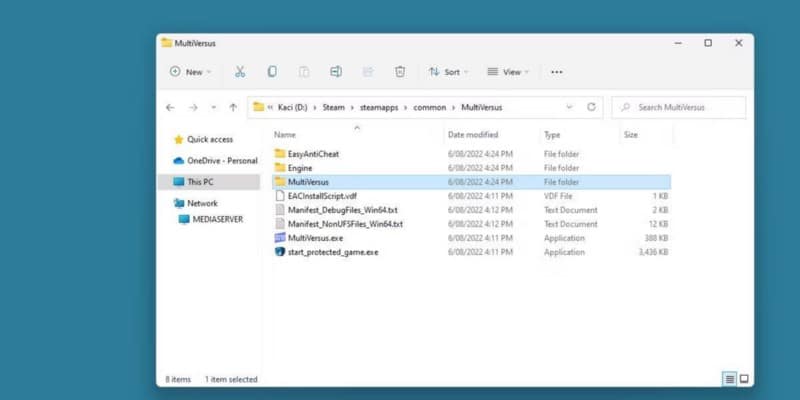Screen dimensions: 800x400
Task: Select This PC in navigation pane
Action: 200,182
